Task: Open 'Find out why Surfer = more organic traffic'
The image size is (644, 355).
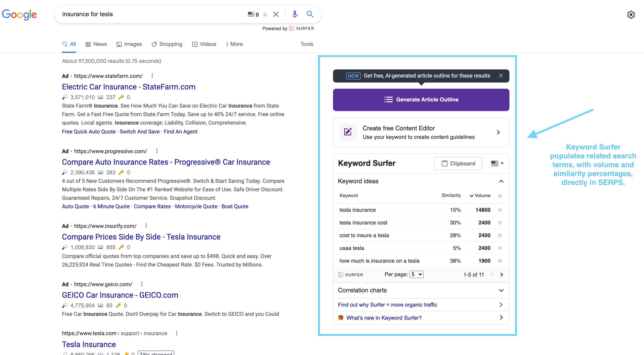Action: click(x=387, y=305)
